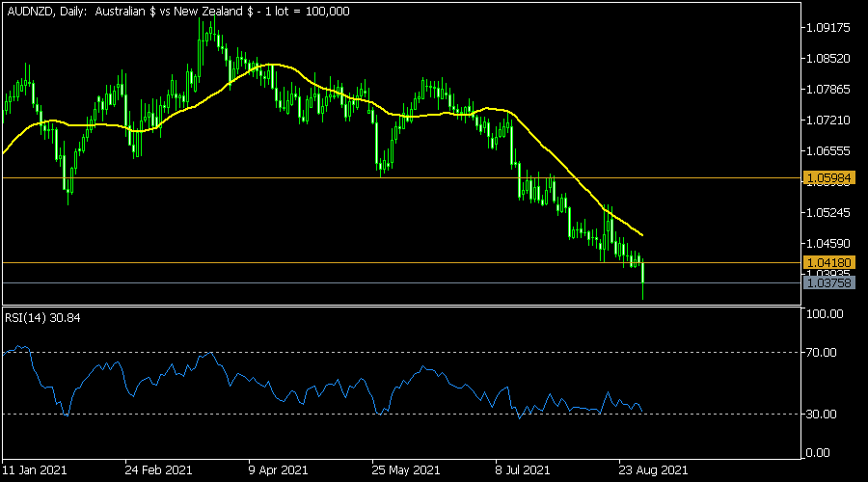868x482 pixels.
Task: Click the 1.08520 price scale value
Action: [x=828, y=59]
